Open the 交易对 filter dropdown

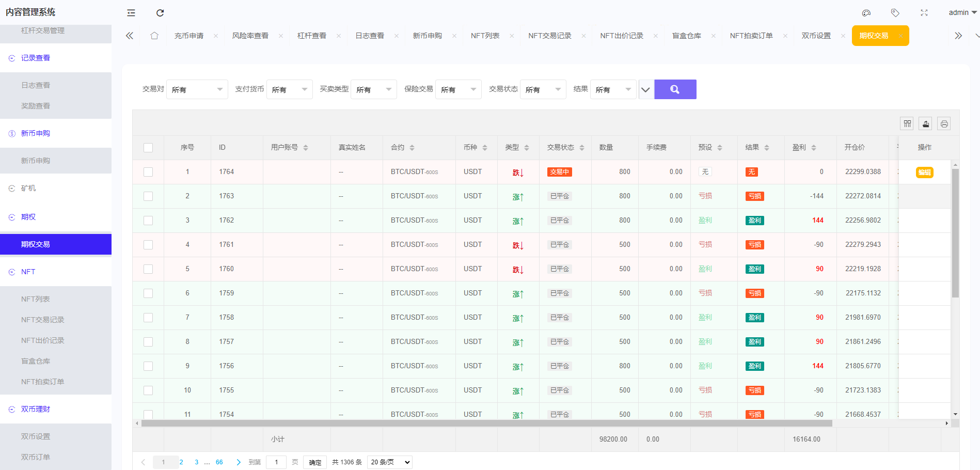coord(197,89)
